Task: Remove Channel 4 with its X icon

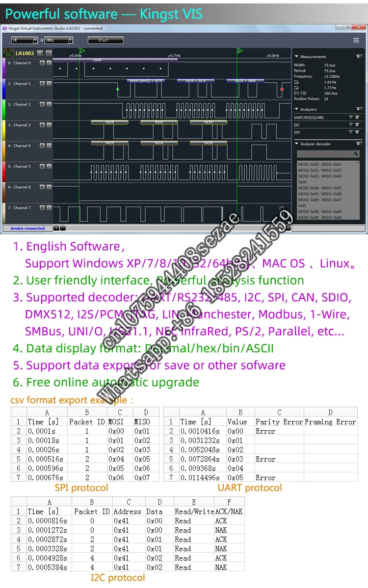Action: click(x=49, y=146)
